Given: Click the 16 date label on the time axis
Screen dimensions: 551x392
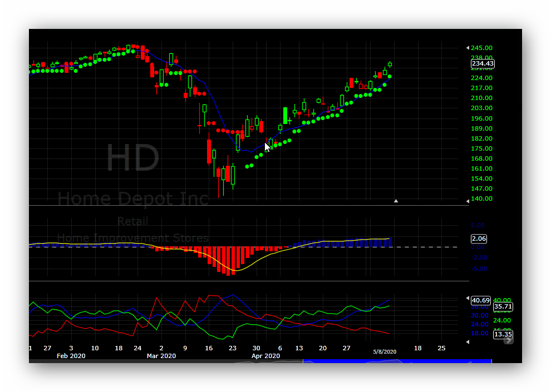Looking at the screenshot, I should pos(209,348).
